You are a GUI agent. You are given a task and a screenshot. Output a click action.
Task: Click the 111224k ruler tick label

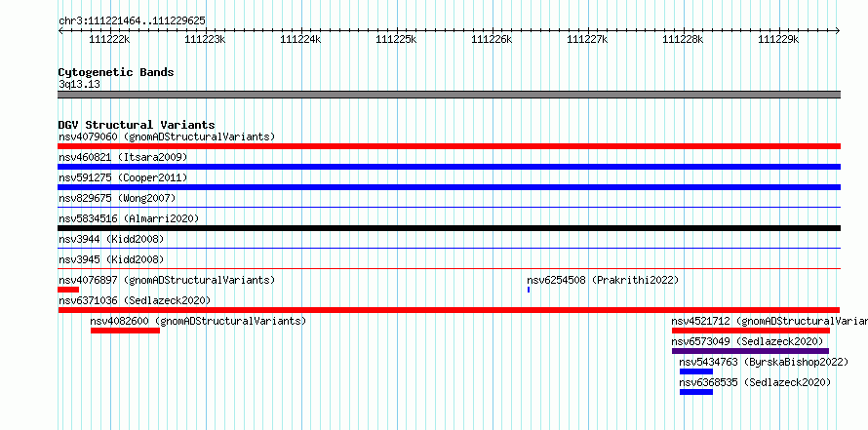pos(300,39)
